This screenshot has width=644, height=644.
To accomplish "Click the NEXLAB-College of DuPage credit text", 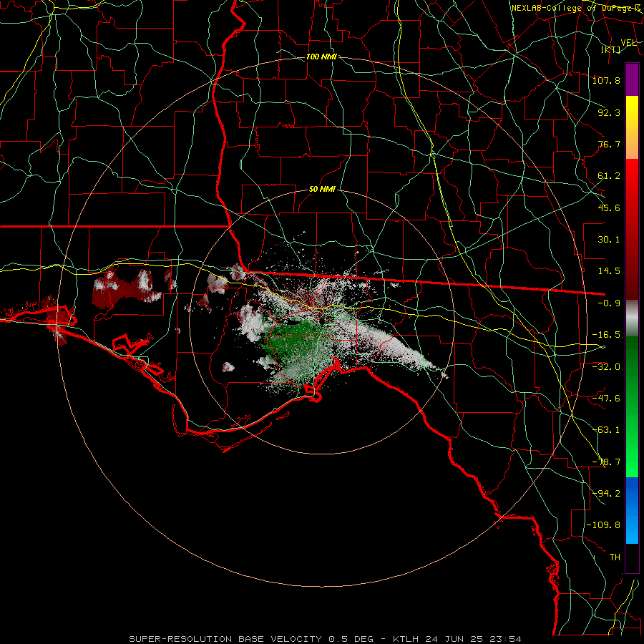I will 576,8.
